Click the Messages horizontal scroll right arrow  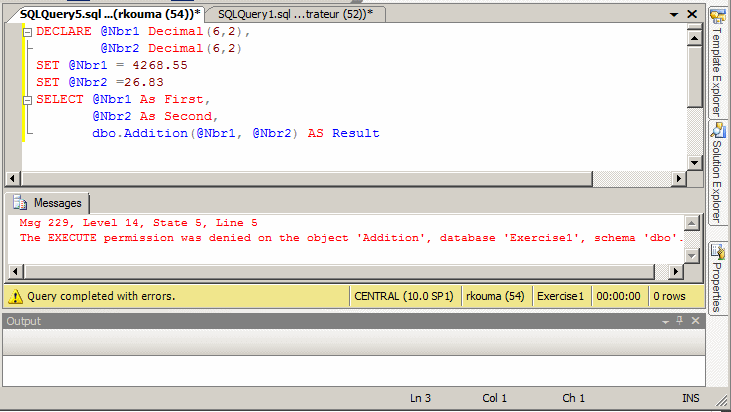tap(676, 271)
